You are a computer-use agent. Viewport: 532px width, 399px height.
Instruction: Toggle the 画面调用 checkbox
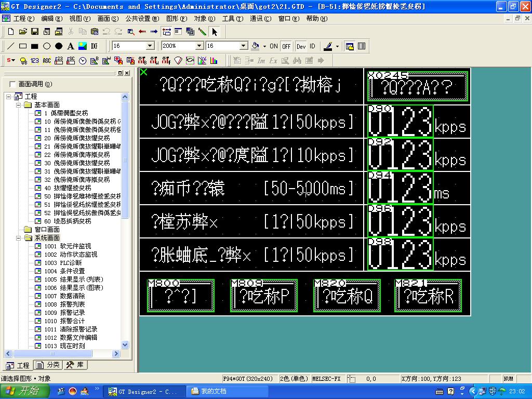12,84
